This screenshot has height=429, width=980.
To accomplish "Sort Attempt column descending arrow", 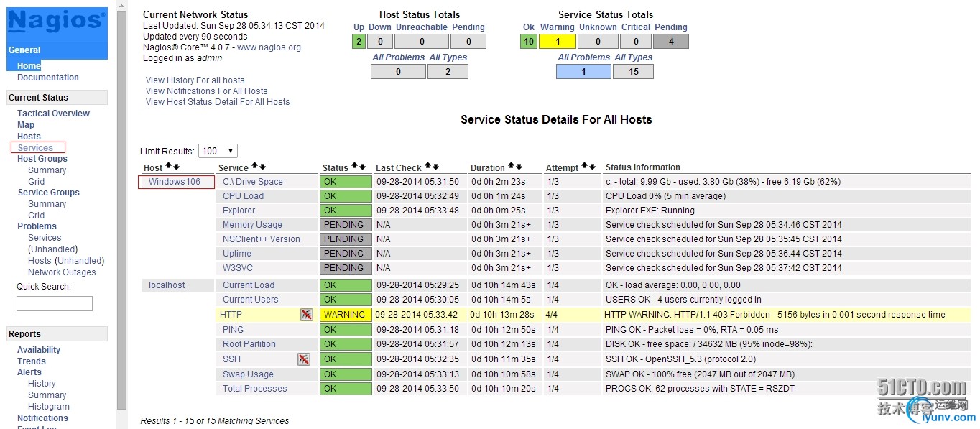I will click(x=593, y=167).
